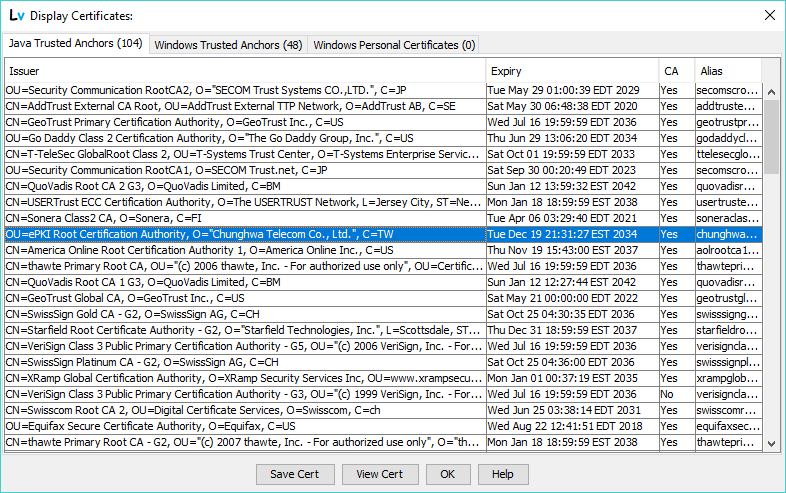The image size is (786, 493).
Task: Click expiry Wed Aug 22 12:41:51 EDT 2018
Action: 572,427
